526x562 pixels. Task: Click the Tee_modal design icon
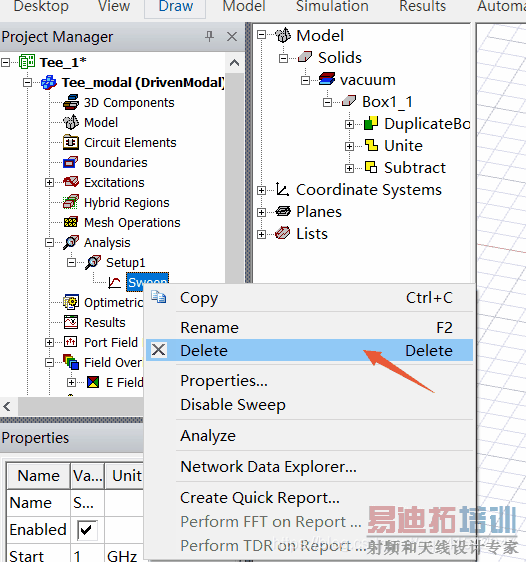[49, 82]
